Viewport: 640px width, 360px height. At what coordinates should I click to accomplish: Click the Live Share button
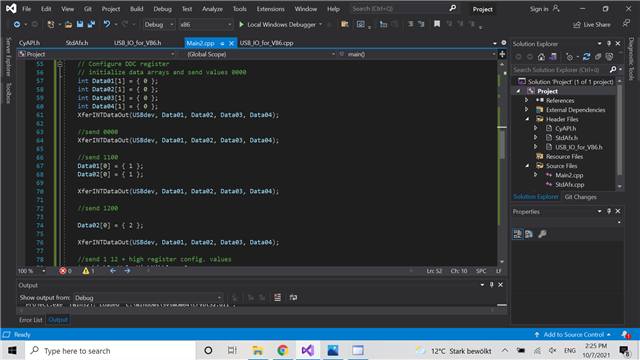coord(592,24)
